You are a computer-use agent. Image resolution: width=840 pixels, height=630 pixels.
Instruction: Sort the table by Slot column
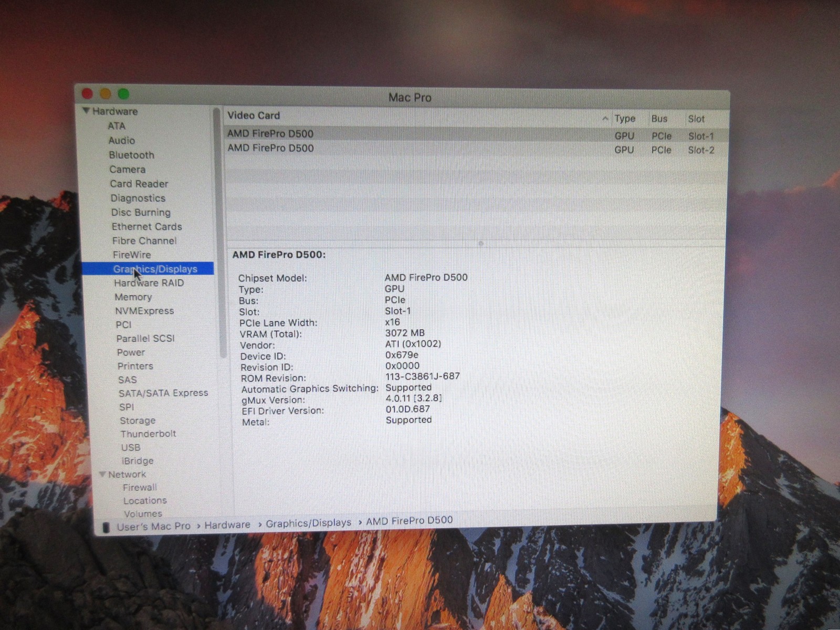[696, 119]
